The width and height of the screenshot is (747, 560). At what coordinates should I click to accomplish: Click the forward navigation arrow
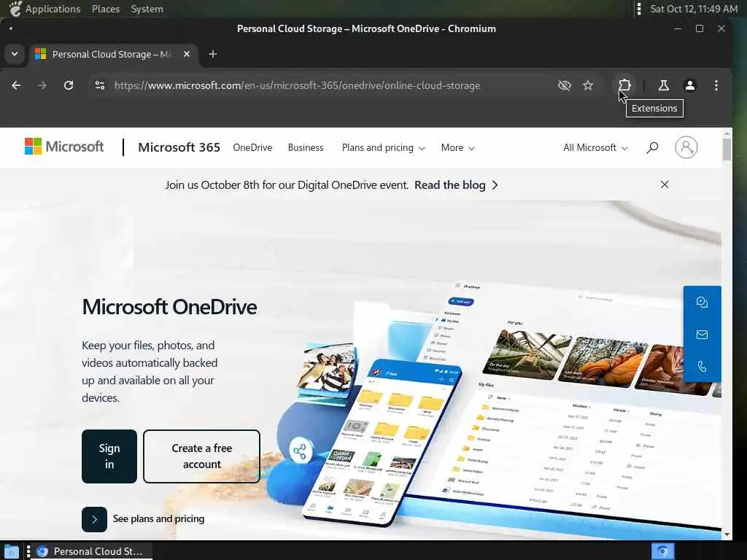point(42,86)
